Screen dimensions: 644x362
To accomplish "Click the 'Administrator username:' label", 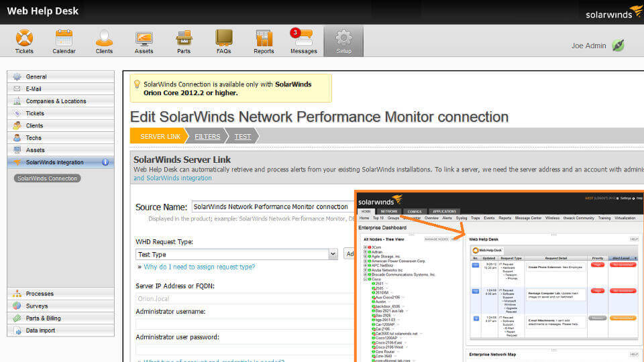I will (170, 312).
